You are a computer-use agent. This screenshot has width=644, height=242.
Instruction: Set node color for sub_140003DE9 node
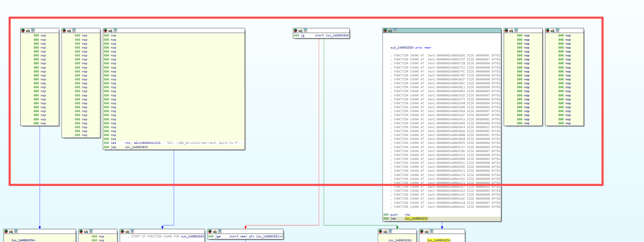385,31
